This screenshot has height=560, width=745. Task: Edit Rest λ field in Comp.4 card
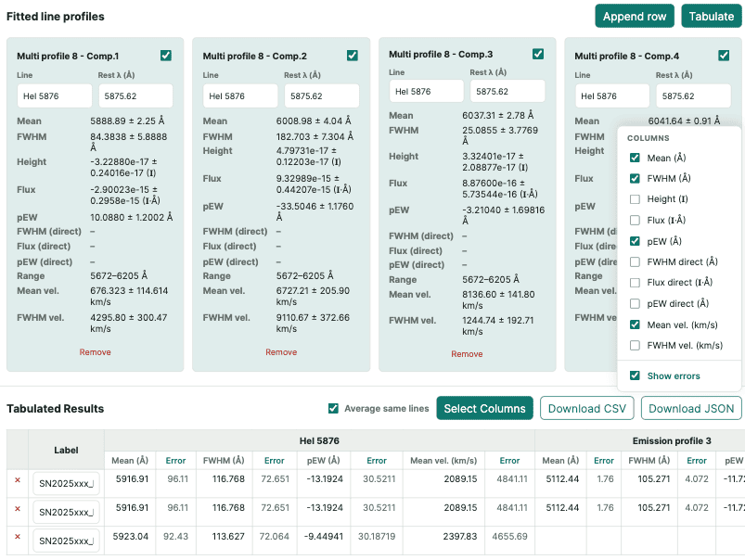(x=693, y=95)
